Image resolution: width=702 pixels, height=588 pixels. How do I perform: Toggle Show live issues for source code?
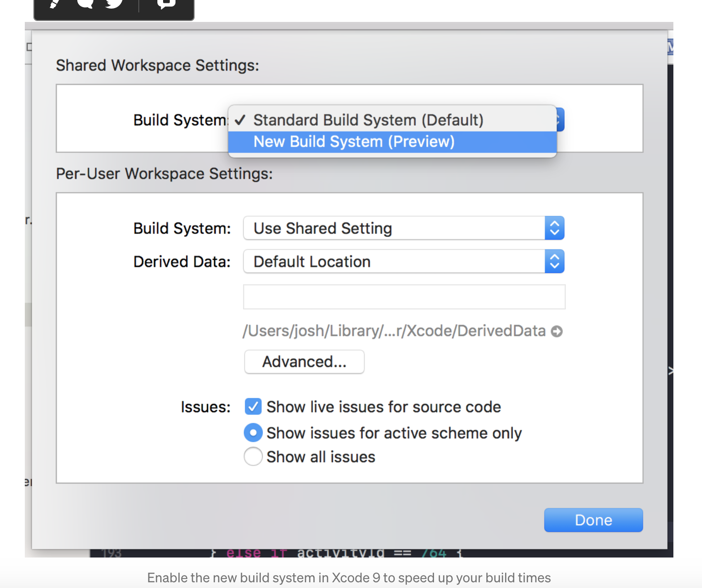click(253, 407)
